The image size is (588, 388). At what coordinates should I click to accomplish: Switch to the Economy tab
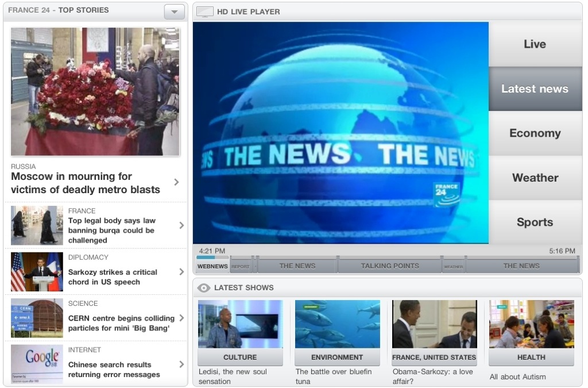tap(535, 133)
